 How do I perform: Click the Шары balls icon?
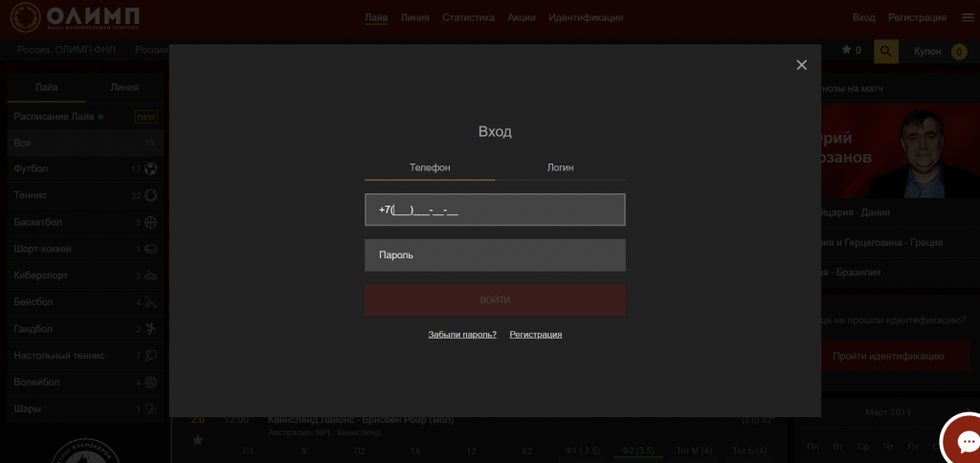coord(150,409)
